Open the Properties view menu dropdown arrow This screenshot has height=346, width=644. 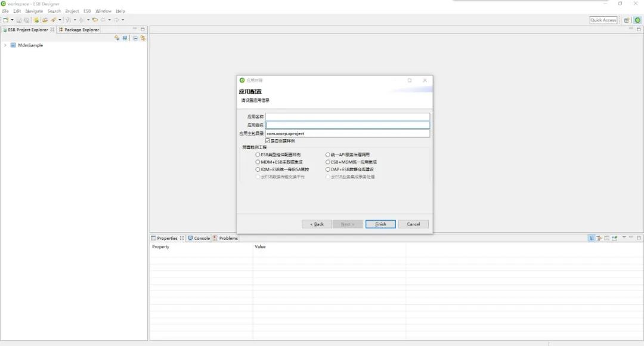(x=624, y=238)
